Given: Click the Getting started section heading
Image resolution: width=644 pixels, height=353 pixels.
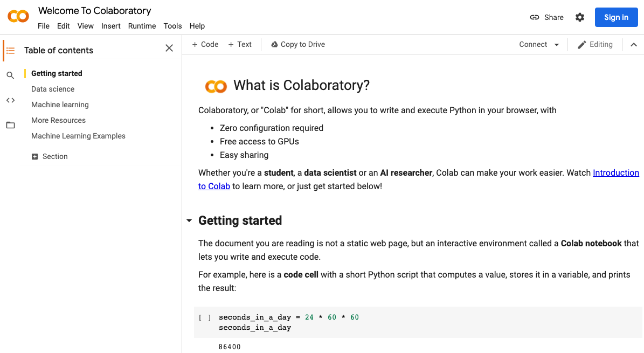Looking at the screenshot, I should pos(240,220).
